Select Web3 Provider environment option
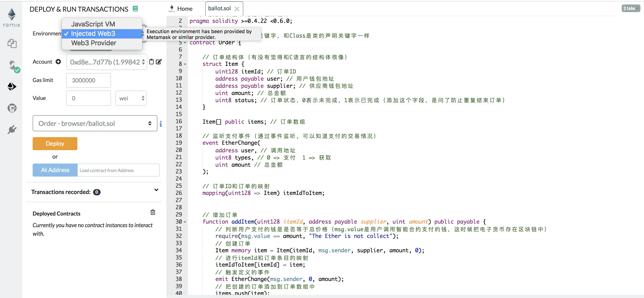 pyautogui.click(x=93, y=43)
